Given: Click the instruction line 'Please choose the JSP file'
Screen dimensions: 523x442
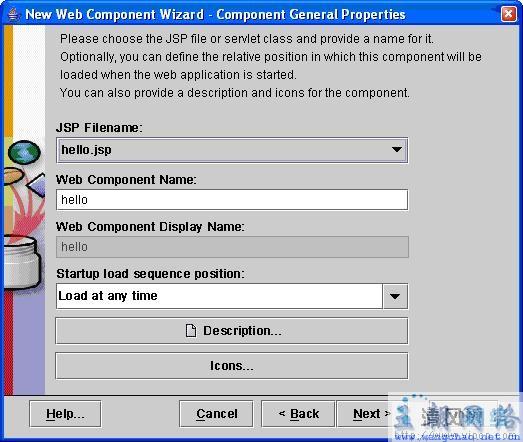Looking at the screenshot, I should 247,39.
